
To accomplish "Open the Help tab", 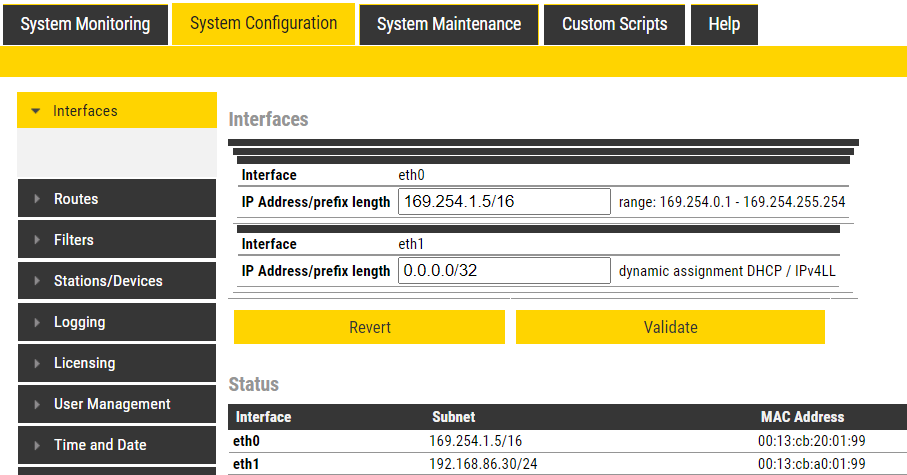I will (x=723, y=24).
